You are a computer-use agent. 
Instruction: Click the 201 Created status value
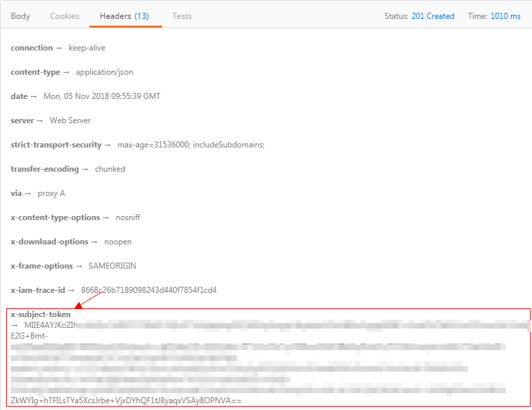(x=432, y=16)
